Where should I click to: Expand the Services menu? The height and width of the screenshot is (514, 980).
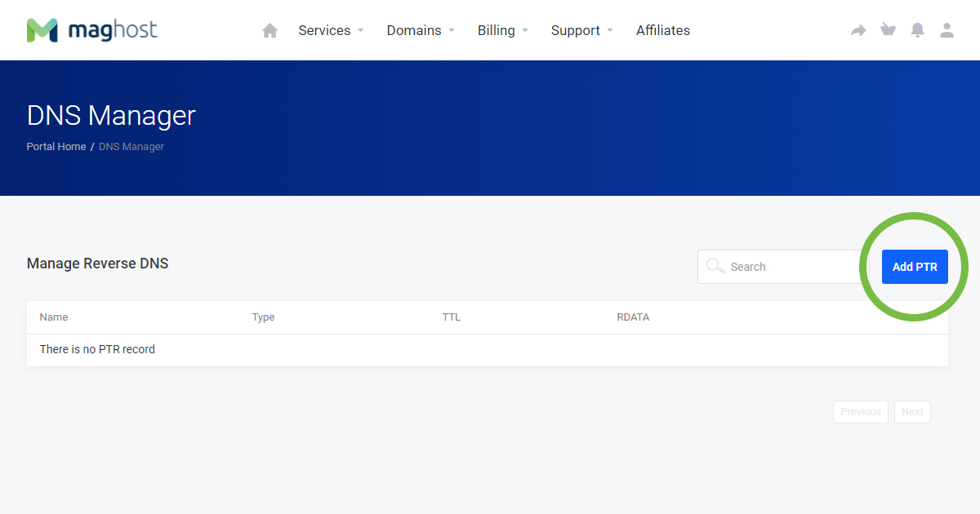[331, 30]
